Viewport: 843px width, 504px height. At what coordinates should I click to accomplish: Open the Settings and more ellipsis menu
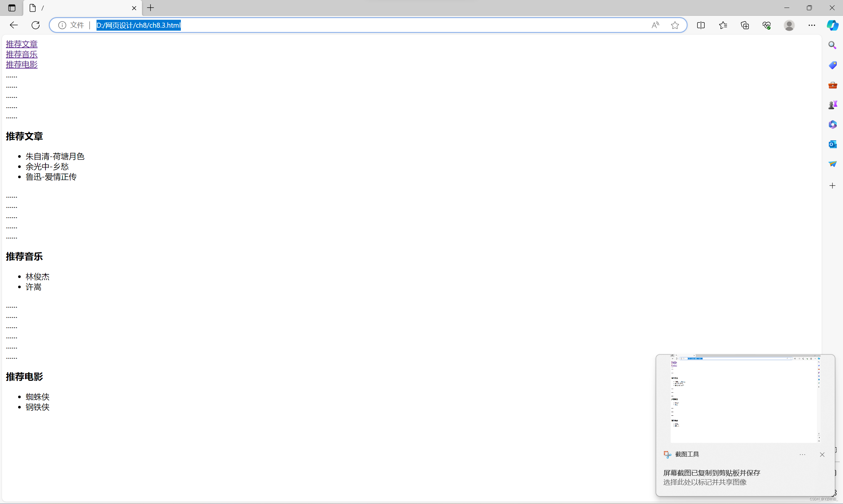(x=812, y=25)
